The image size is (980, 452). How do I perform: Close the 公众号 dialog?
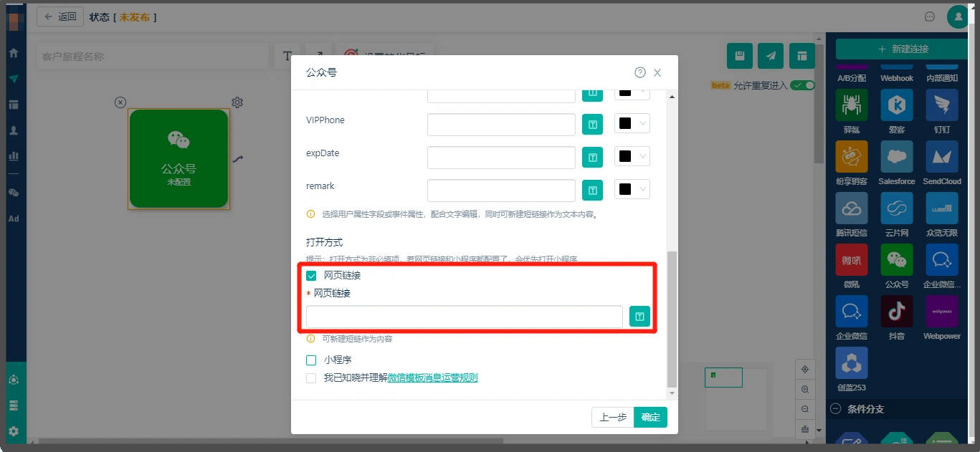(657, 73)
